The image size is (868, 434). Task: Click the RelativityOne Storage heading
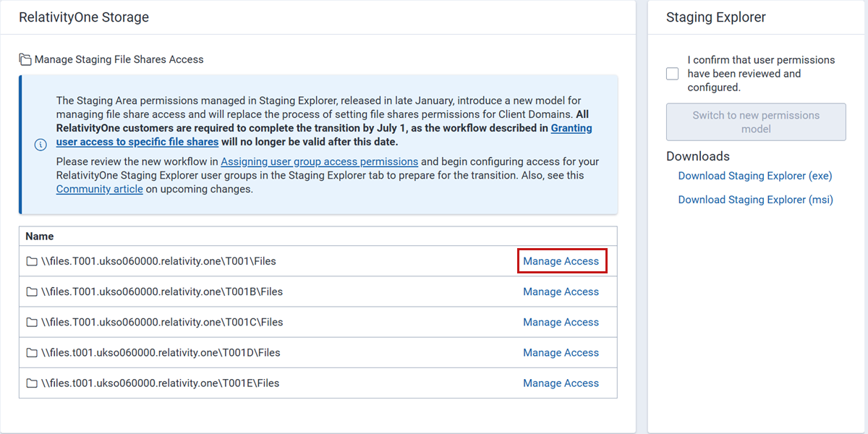(84, 17)
